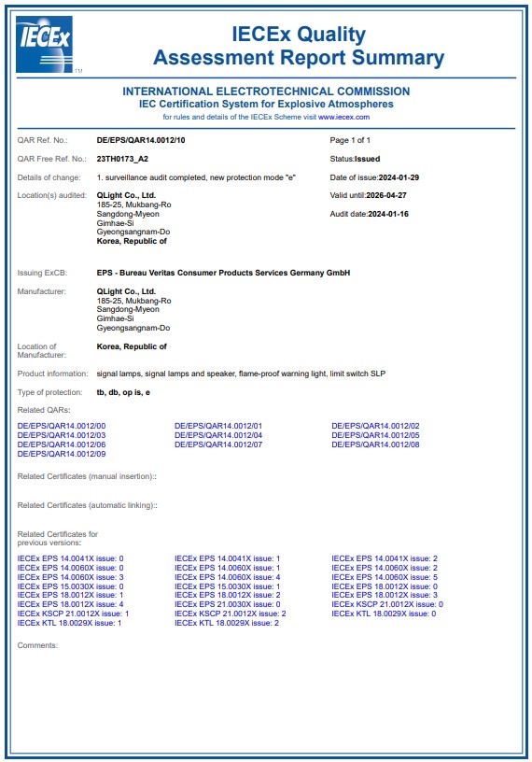The width and height of the screenshot is (532, 762).
Task: Open certificate IECEx EPS 14.0060X issue: 1
Action: (x=228, y=568)
